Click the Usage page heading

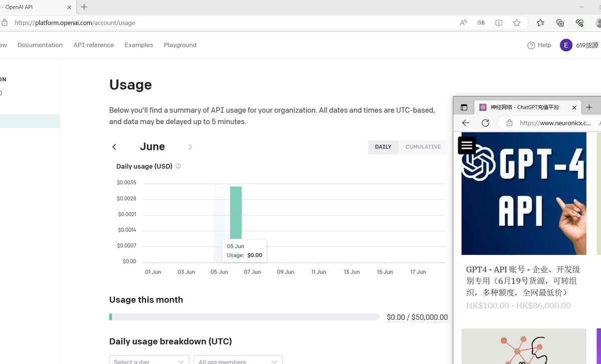(130, 85)
